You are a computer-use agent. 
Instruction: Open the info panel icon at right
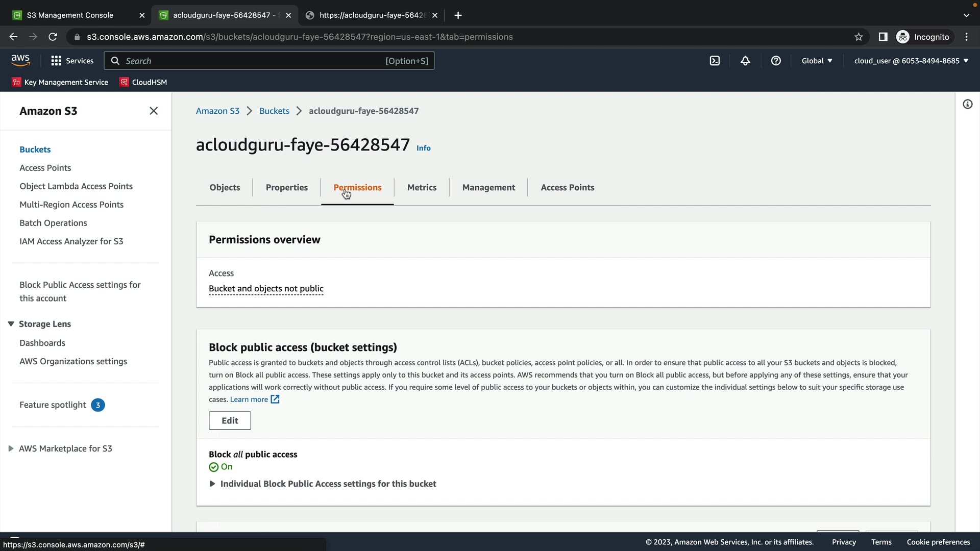pyautogui.click(x=967, y=105)
